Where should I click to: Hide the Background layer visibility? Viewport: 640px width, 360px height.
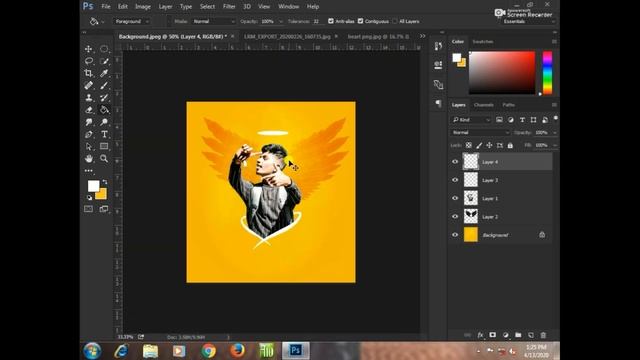(x=455, y=235)
